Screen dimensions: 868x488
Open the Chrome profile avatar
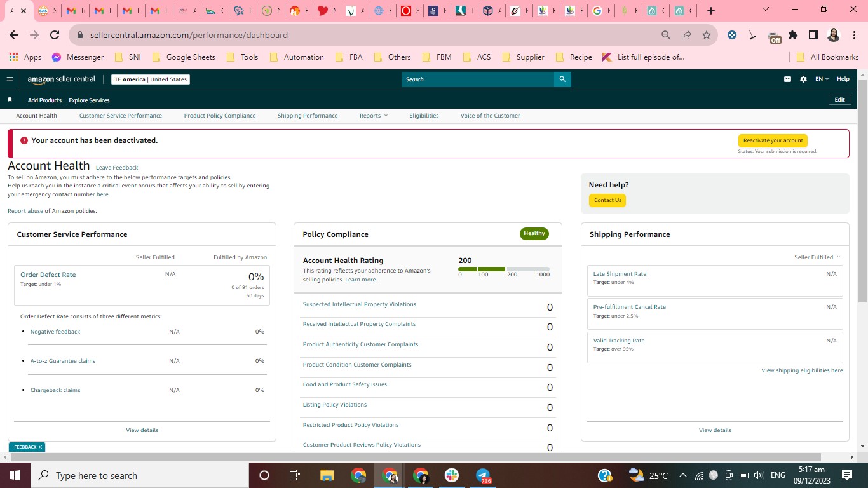pos(834,35)
